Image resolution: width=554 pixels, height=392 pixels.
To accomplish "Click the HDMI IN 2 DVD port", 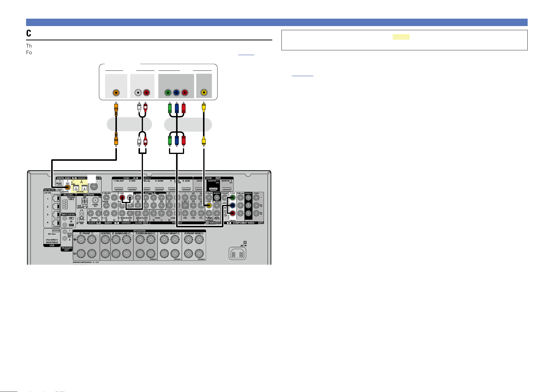I will click(132, 189).
